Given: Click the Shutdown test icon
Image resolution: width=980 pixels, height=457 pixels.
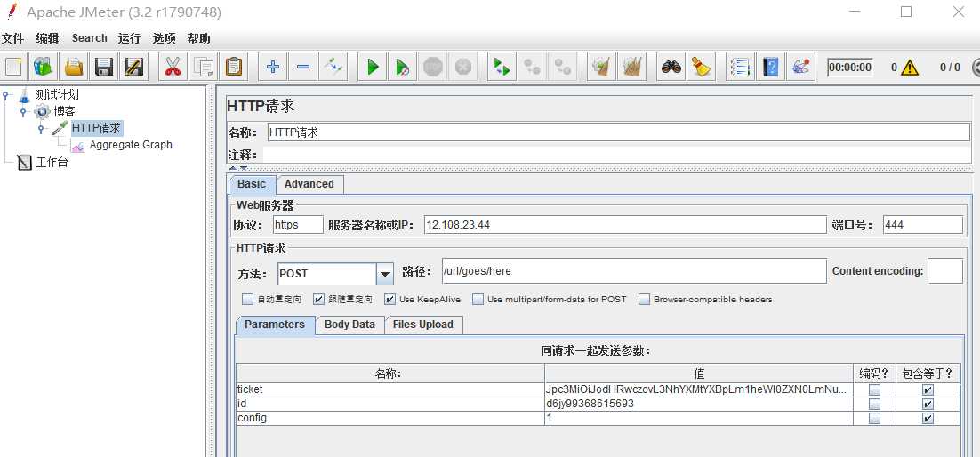Looking at the screenshot, I should pos(462,67).
